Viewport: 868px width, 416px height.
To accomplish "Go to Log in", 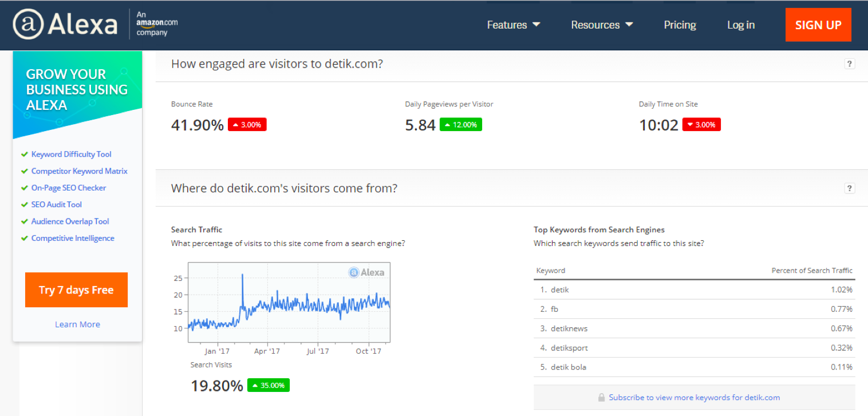I will pos(741,25).
